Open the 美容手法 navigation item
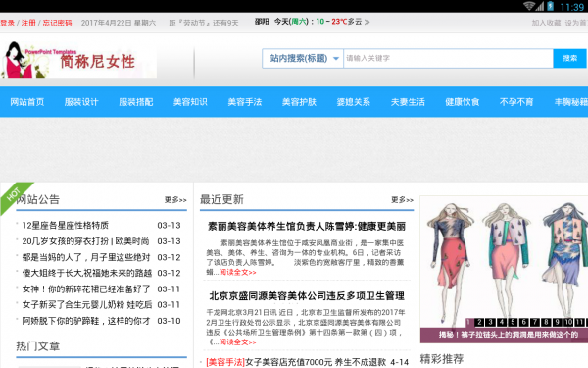Viewport: 588px width, 368px height. coord(244,102)
